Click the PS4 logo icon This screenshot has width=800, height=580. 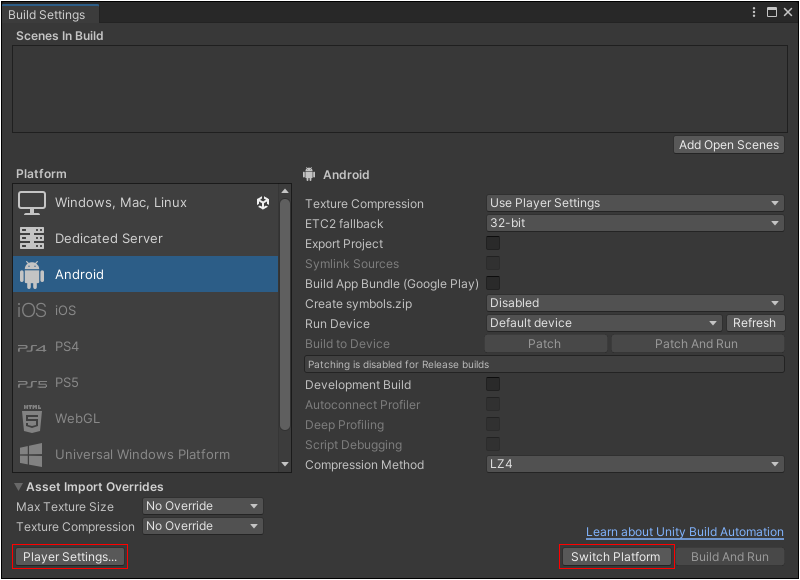[32, 347]
